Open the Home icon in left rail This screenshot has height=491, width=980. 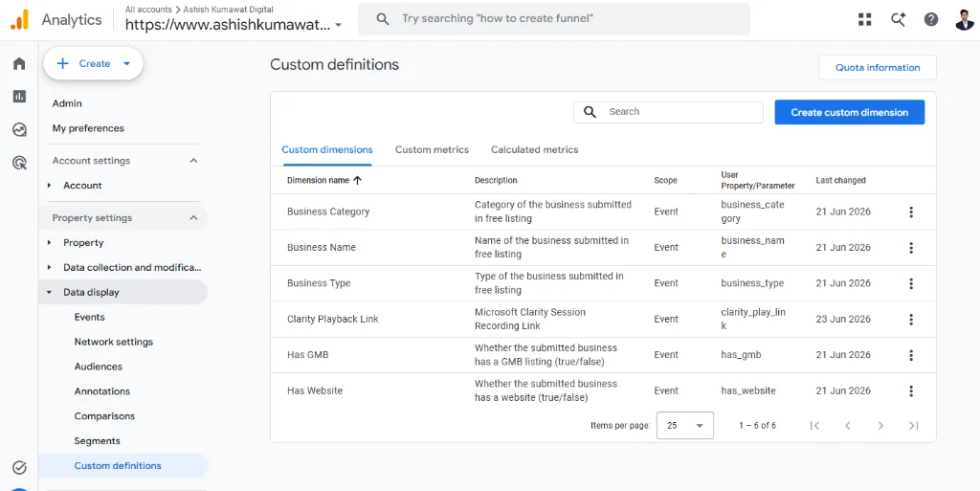click(19, 64)
